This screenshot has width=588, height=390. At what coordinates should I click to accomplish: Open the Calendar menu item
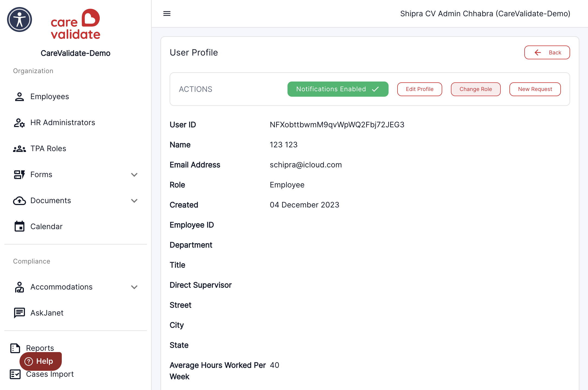[x=76, y=226]
